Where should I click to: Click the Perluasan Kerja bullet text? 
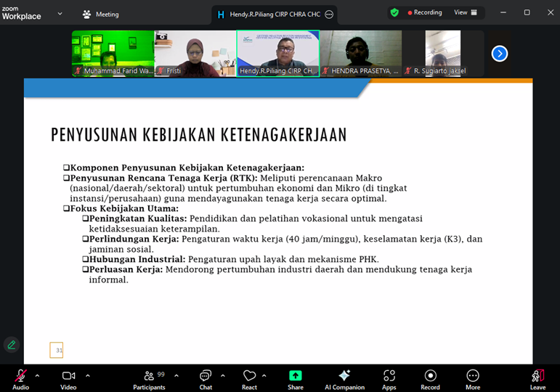tap(277, 274)
